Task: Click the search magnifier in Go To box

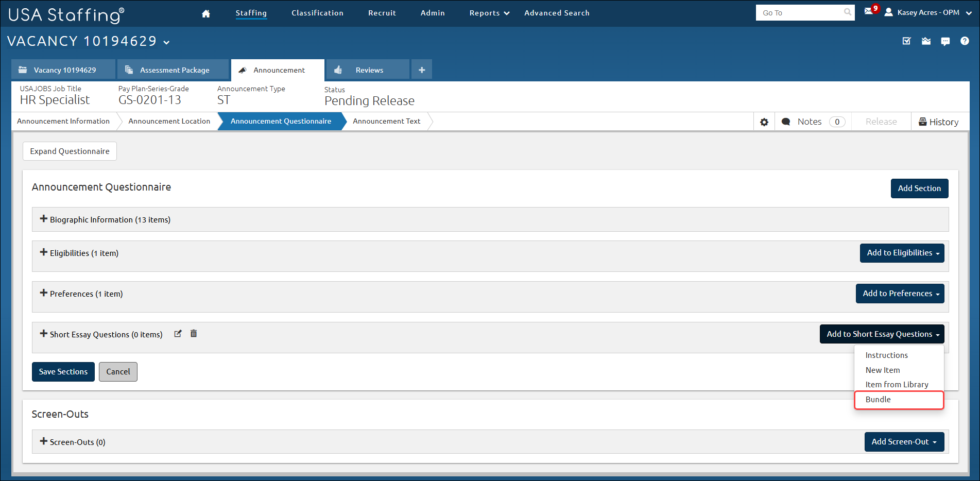Action: (x=848, y=12)
